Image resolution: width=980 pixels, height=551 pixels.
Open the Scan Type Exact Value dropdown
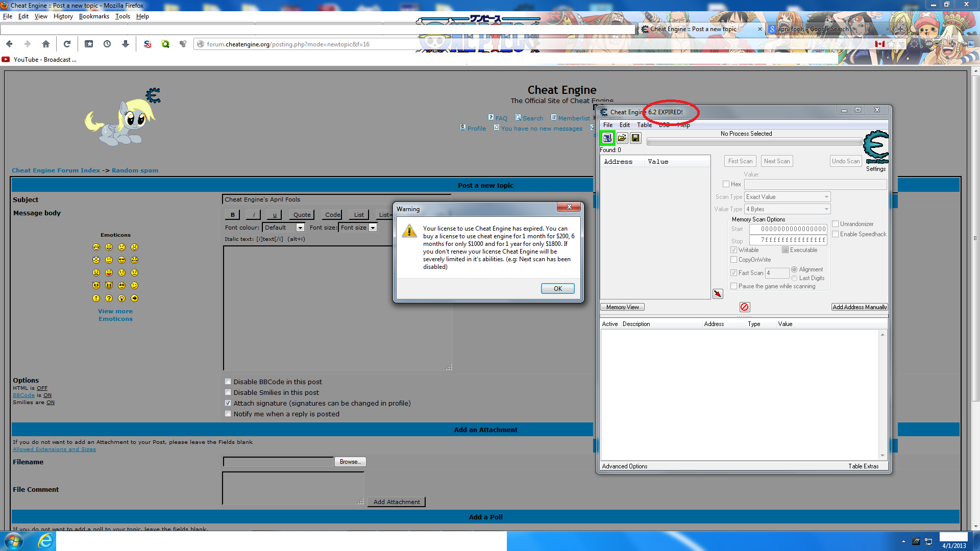coord(787,197)
